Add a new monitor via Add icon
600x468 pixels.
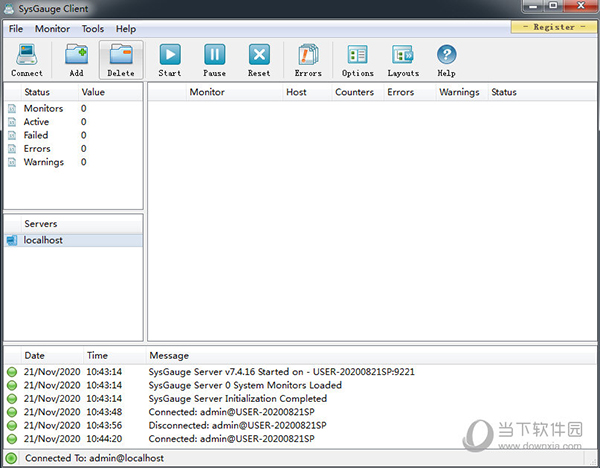click(77, 55)
